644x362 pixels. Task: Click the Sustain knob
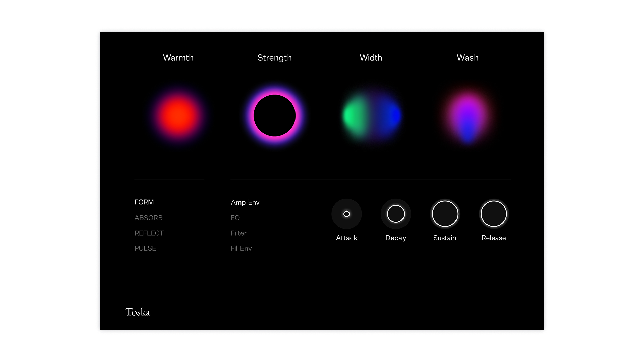tap(445, 214)
